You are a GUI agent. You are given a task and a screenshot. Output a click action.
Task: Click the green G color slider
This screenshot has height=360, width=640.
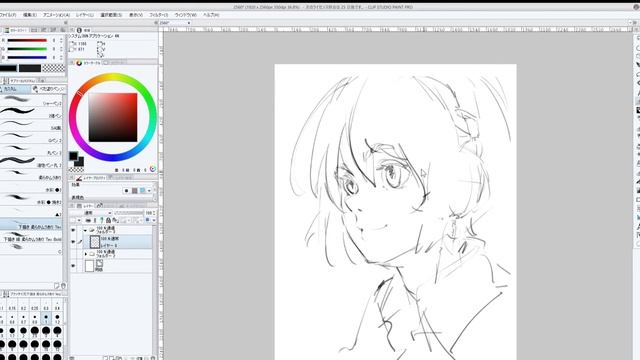(27, 49)
